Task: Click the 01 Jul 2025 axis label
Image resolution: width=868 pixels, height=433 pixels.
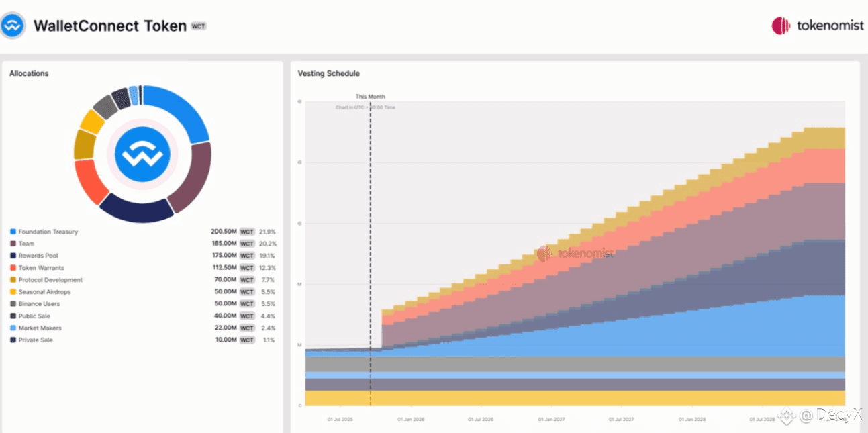Action: point(341,420)
